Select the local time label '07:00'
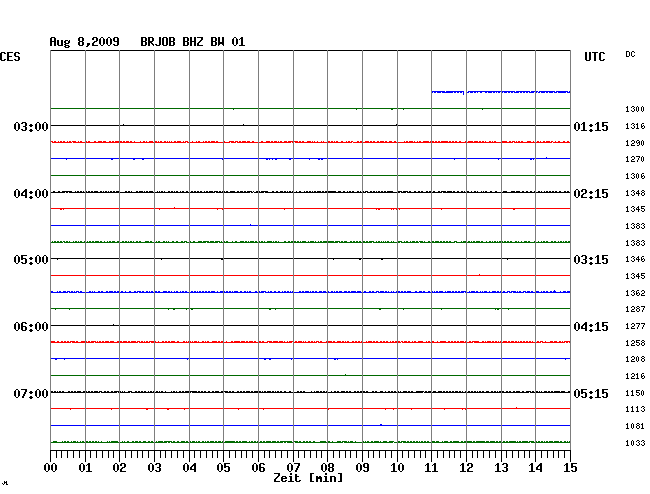The width and height of the screenshot is (650, 494). click(x=31, y=393)
